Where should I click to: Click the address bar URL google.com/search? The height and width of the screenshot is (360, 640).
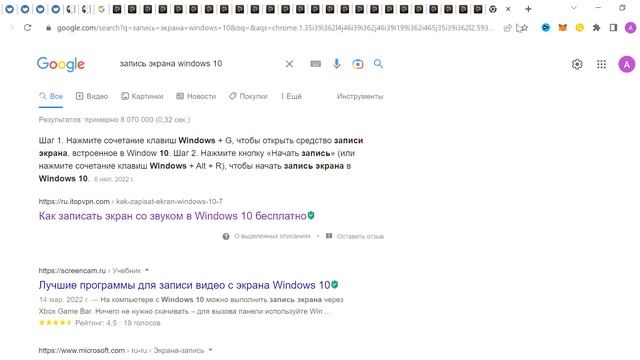point(275,28)
